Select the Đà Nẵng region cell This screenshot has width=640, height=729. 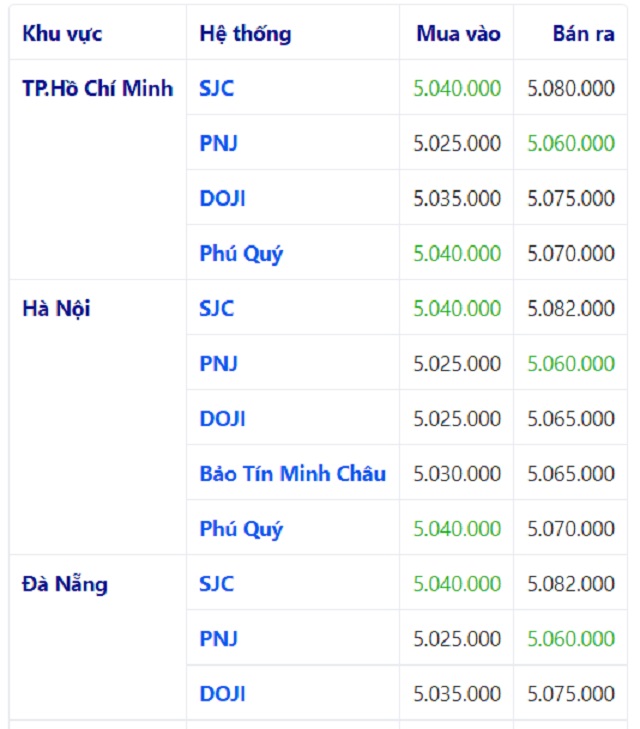pyautogui.click(x=64, y=583)
